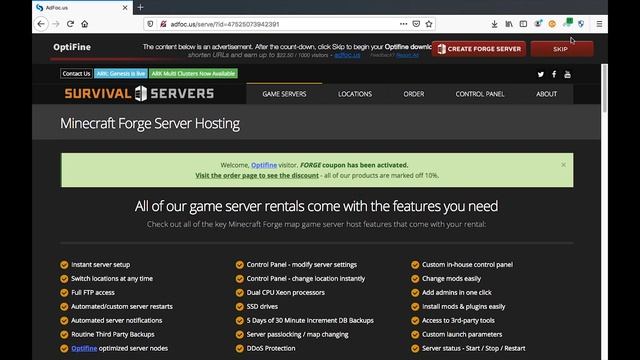Click the Firefox account avatar icon
Image resolution: width=640 pixels, height=360 pixels.
(x=538, y=24)
